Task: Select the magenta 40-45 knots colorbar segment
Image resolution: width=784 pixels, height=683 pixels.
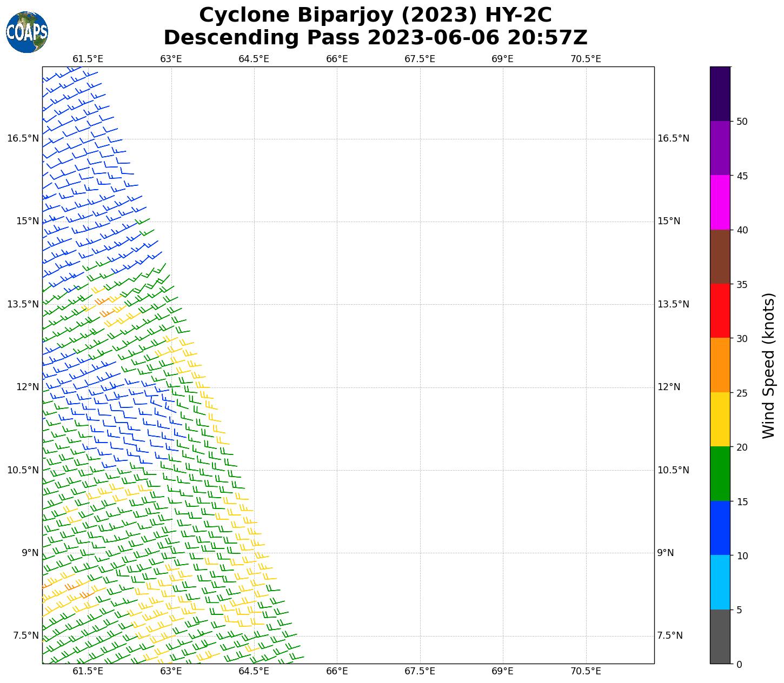Action: pyautogui.click(x=720, y=202)
